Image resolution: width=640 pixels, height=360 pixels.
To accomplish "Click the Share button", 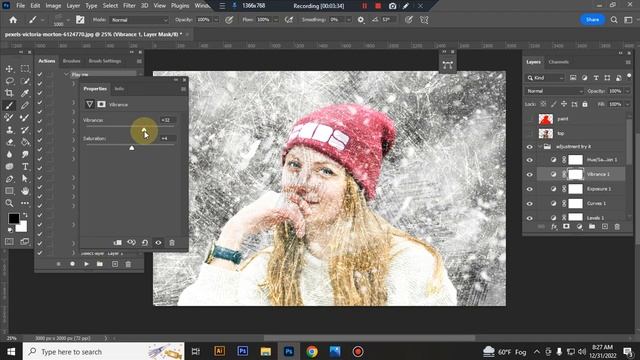I will (x=592, y=20).
